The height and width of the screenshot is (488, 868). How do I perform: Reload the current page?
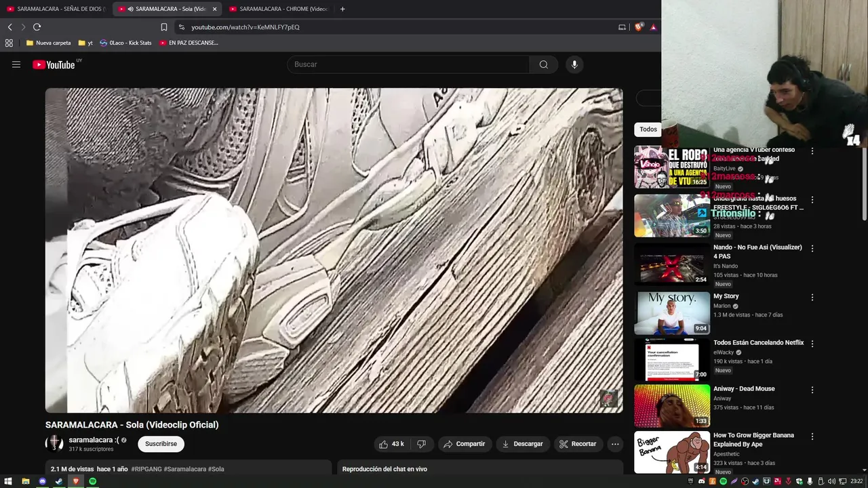click(37, 27)
